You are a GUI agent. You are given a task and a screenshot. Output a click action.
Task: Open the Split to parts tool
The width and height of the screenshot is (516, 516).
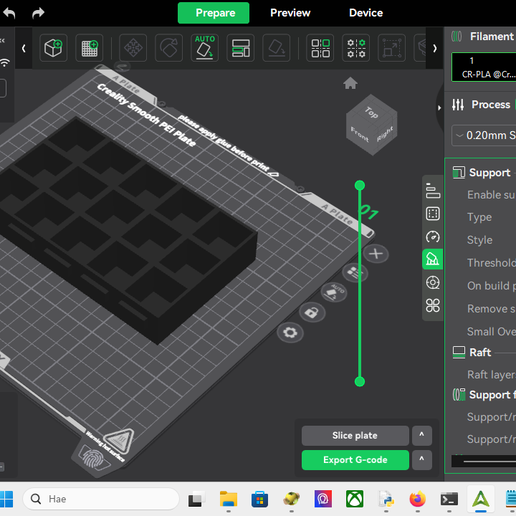pyautogui.click(x=356, y=48)
